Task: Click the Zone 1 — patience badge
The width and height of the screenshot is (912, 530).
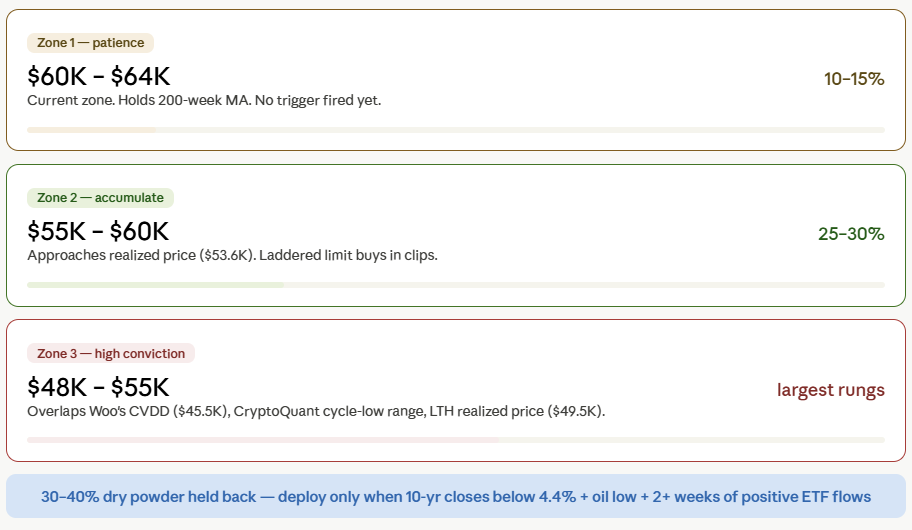Action: point(90,43)
